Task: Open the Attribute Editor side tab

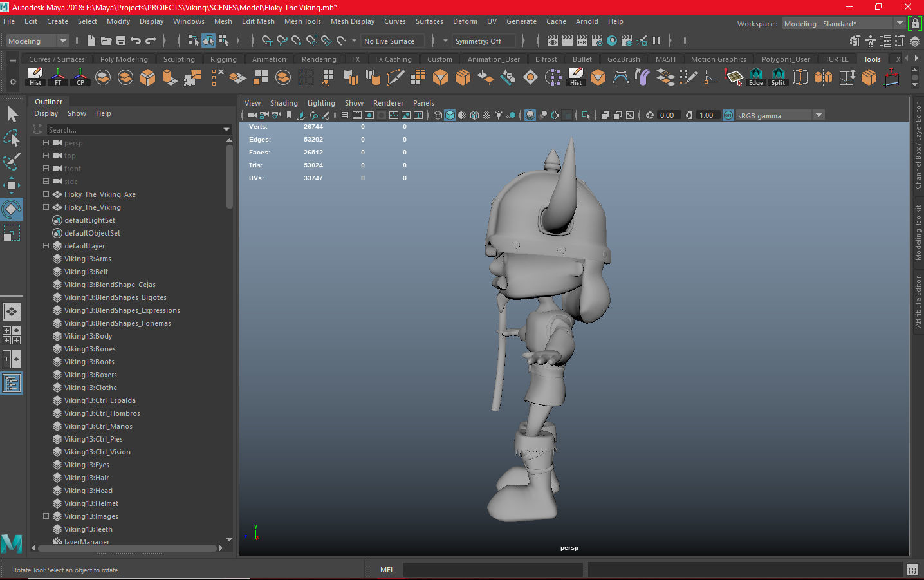Action: pos(918,302)
